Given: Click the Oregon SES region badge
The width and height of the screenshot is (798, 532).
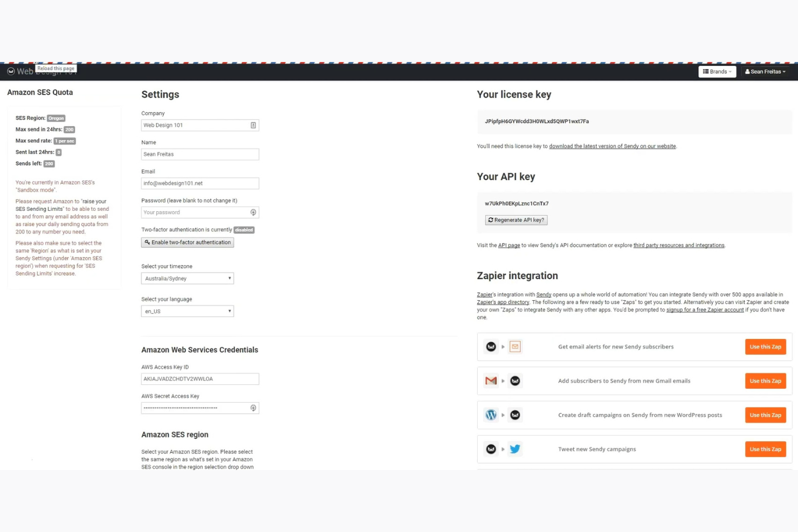Looking at the screenshot, I should click(56, 118).
